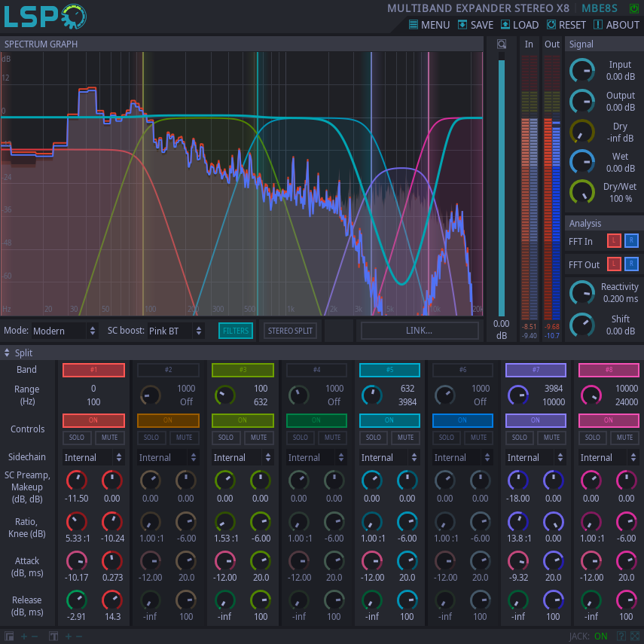
Task: Open band #7 Sidechain Internal dropdown
Action: (536, 457)
